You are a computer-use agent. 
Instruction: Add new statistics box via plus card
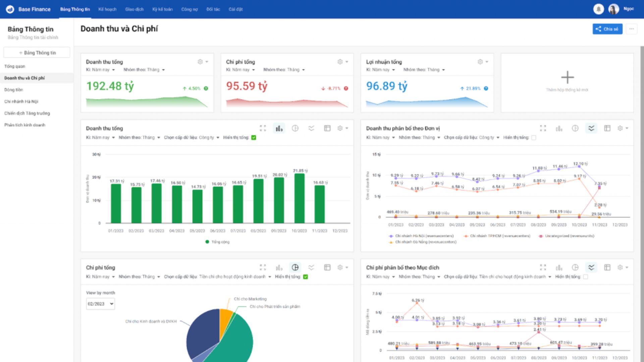567,82
